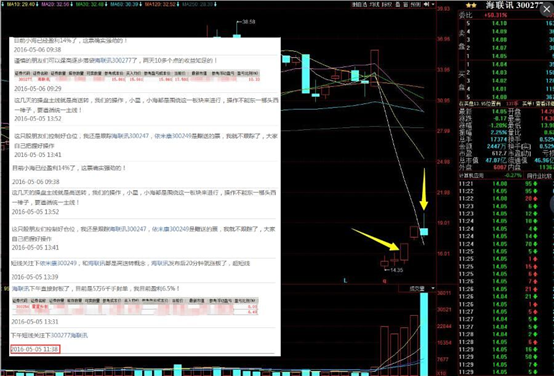Image resolution: width=554 pixels, height=376 pixels.
Task: Click the arrow icon after MA250 value
Action: tap(215, 4)
